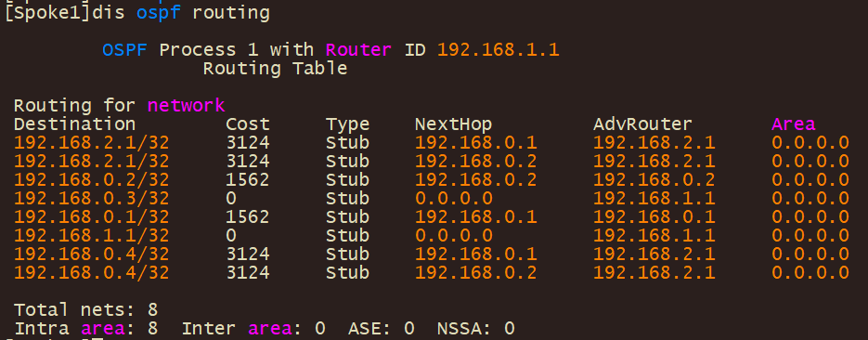868x340 pixels.
Task: Click cost 0 in the 192.168.1.1/32 row
Action: [231, 235]
